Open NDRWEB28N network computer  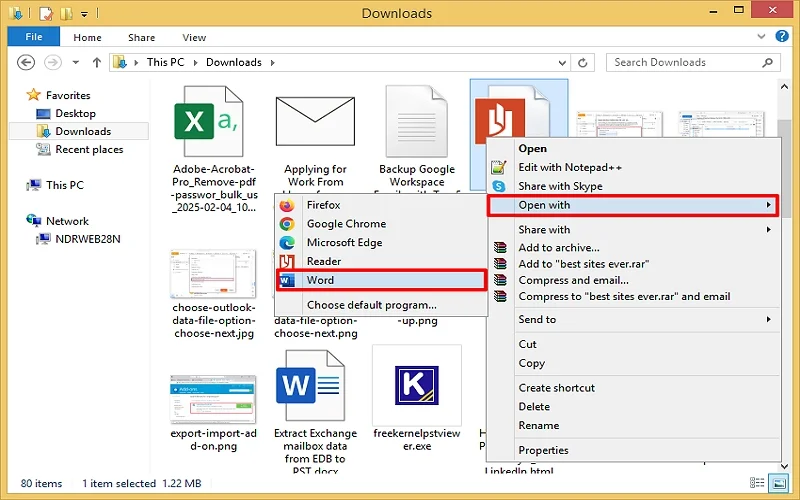pos(88,239)
